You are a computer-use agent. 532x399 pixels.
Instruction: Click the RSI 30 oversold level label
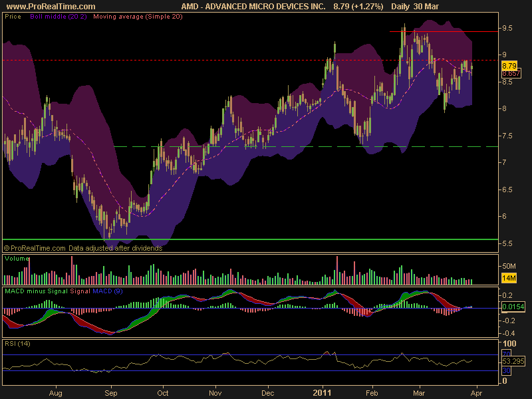click(x=506, y=370)
